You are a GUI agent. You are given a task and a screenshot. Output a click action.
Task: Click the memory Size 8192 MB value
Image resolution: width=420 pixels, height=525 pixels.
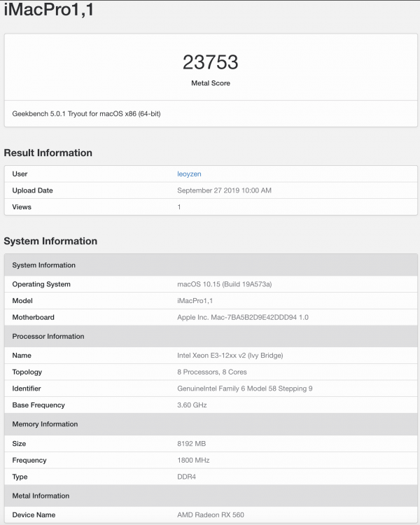[x=192, y=444]
